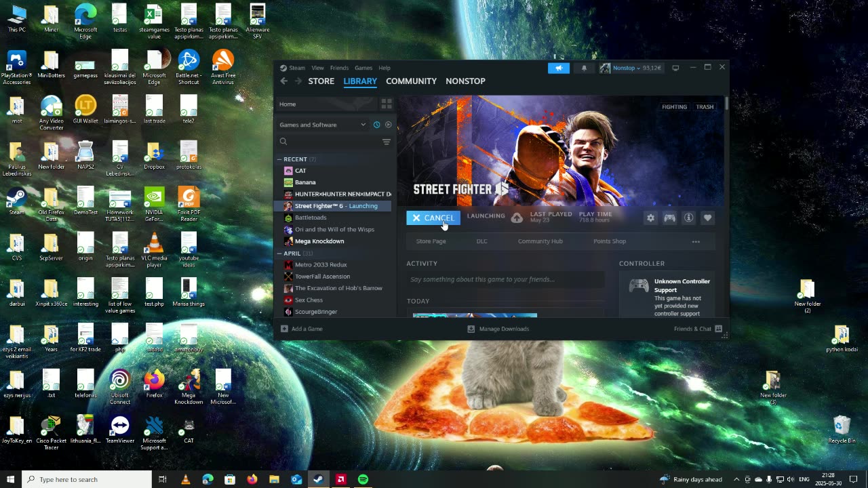Click the Steam forward navigation arrow
The image size is (868, 488).
point(298,81)
